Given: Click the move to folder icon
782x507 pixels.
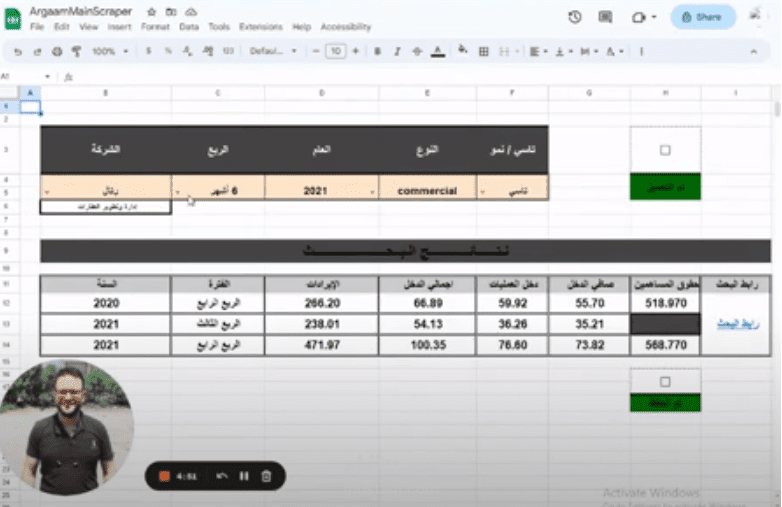Looking at the screenshot, I should [171, 11].
